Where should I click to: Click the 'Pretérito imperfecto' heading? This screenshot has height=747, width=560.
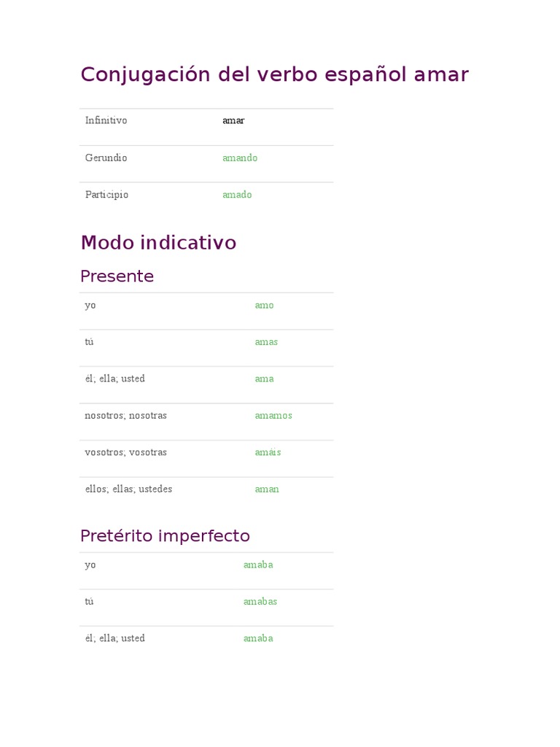tap(165, 536)
